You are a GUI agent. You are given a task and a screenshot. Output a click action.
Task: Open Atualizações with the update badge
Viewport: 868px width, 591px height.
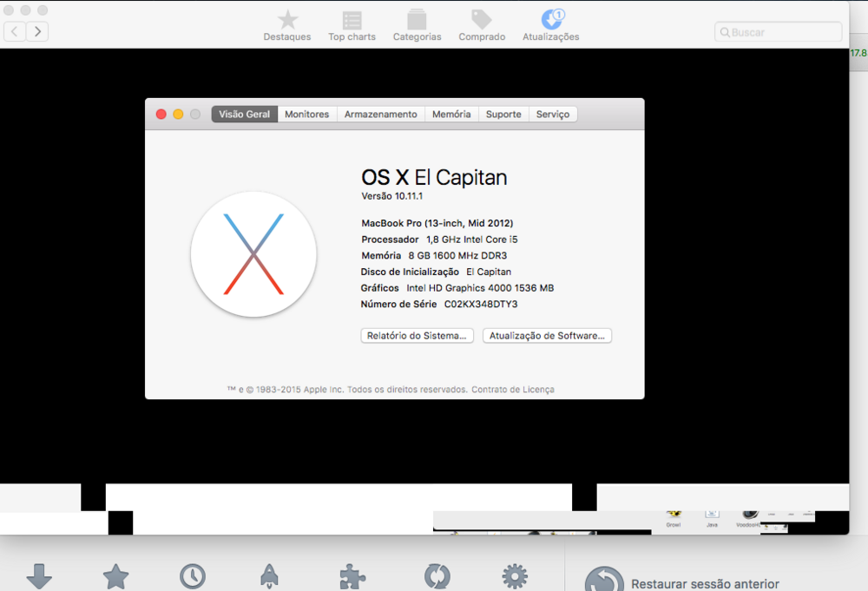551,25
